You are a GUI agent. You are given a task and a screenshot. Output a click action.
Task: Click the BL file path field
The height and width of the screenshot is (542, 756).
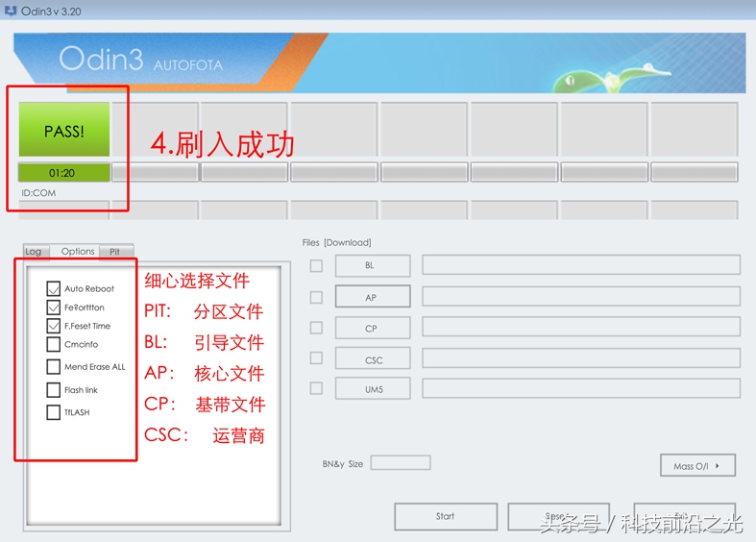click(581, 265)
